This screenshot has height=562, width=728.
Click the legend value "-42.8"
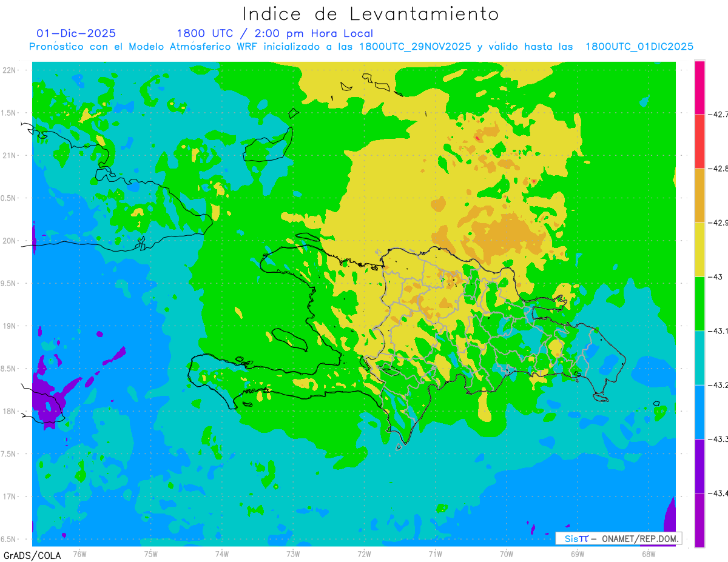tap(717, 169)
